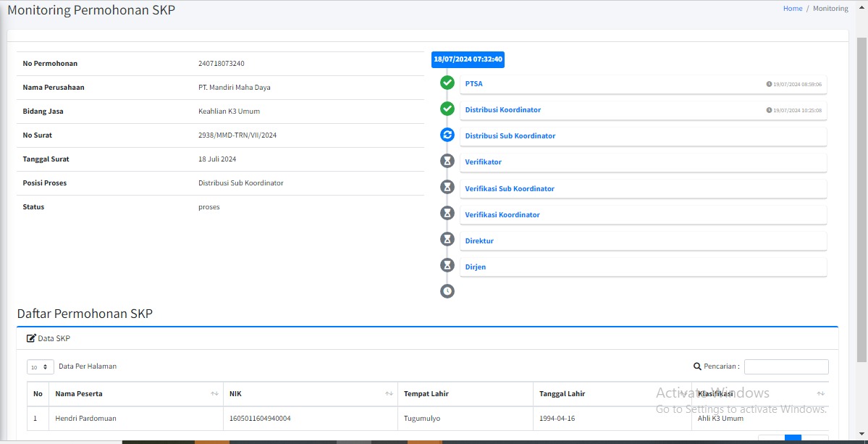Sort by Klasifikasi column arrows
Viewport: 868px width, 444px height.
tap(820, 394)
